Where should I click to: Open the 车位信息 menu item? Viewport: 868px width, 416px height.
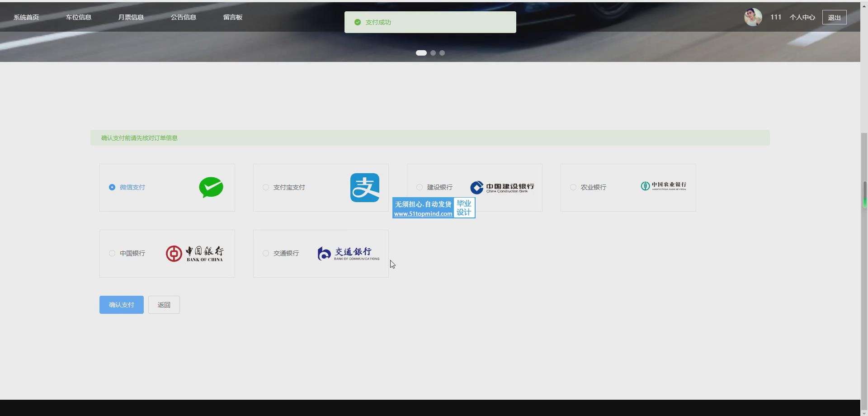[x=79, y=17]
